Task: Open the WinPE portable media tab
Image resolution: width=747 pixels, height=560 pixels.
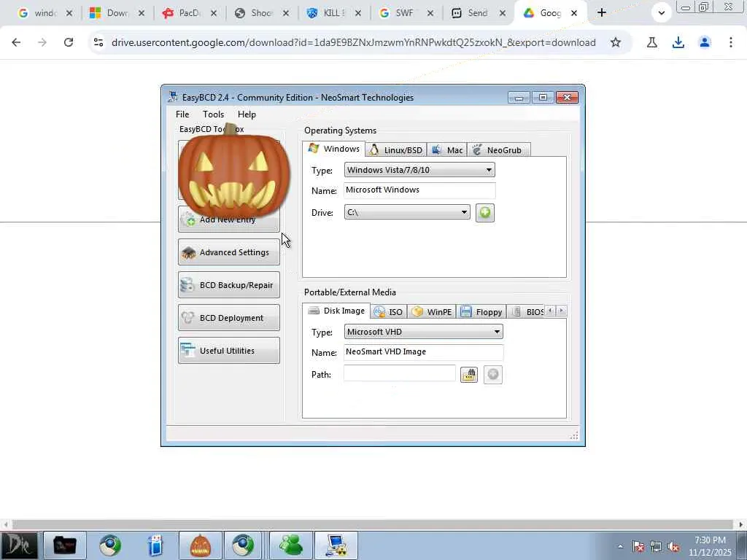Action: [x=432, y=312]
